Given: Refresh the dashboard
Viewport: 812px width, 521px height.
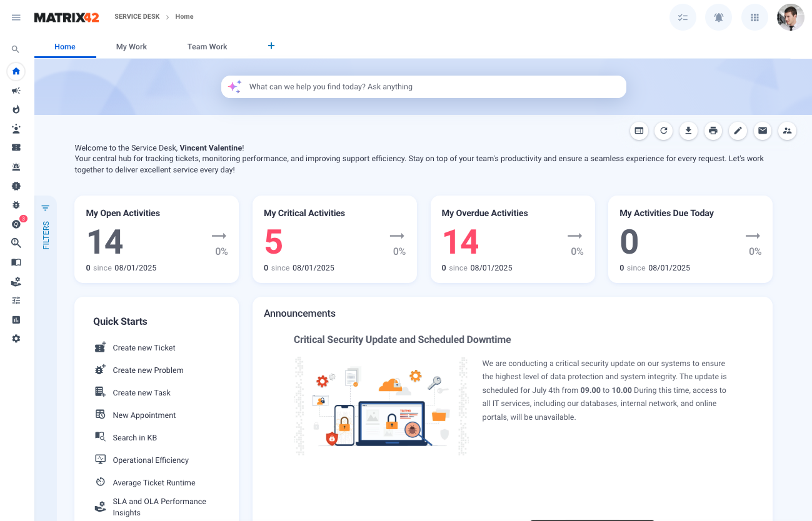Looking at the screenshot, I should (x=664, y=131).
